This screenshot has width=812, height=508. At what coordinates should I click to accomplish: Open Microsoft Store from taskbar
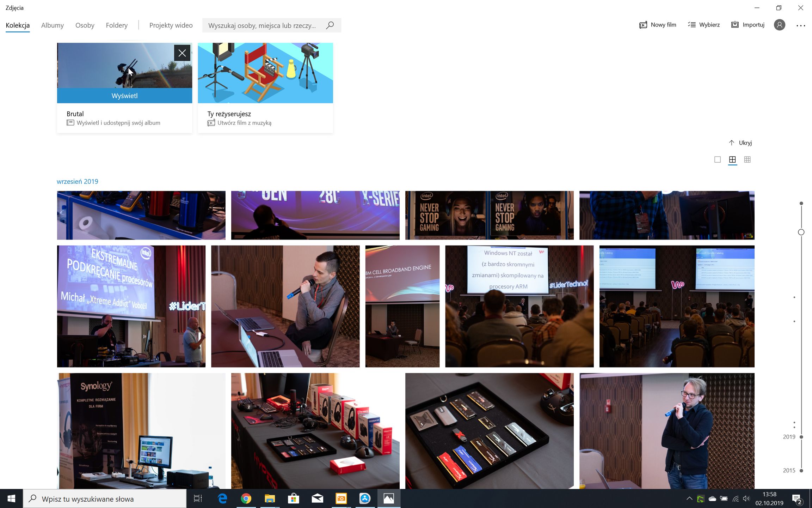click(293, 498)
